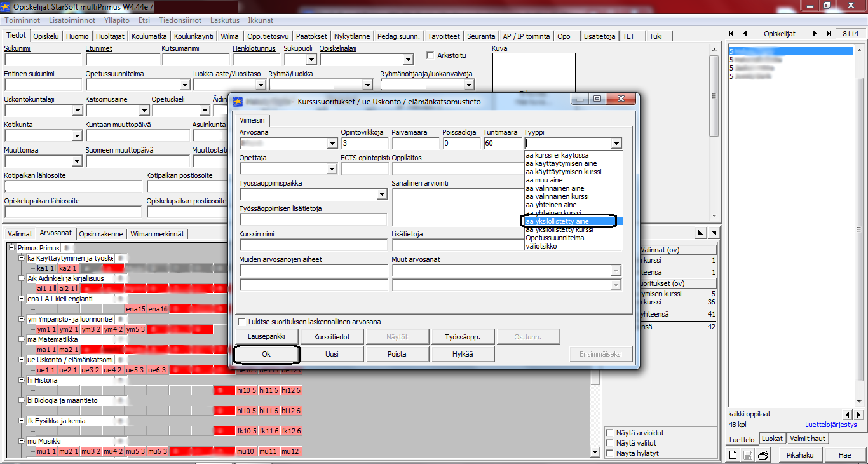Collapse the kä Käyttäytyminen tree node
Image resolution: width=868 pixels, height=464 pixels.
22,258
